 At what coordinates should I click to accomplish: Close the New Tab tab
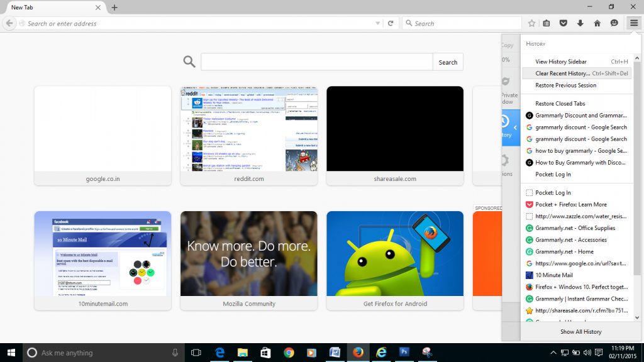[x=97, y=8]
